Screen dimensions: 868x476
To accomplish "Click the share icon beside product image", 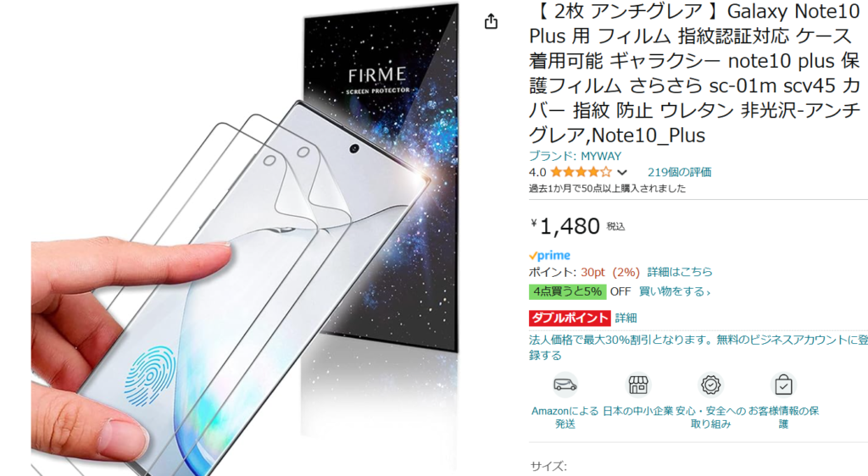I will (491, 21).
